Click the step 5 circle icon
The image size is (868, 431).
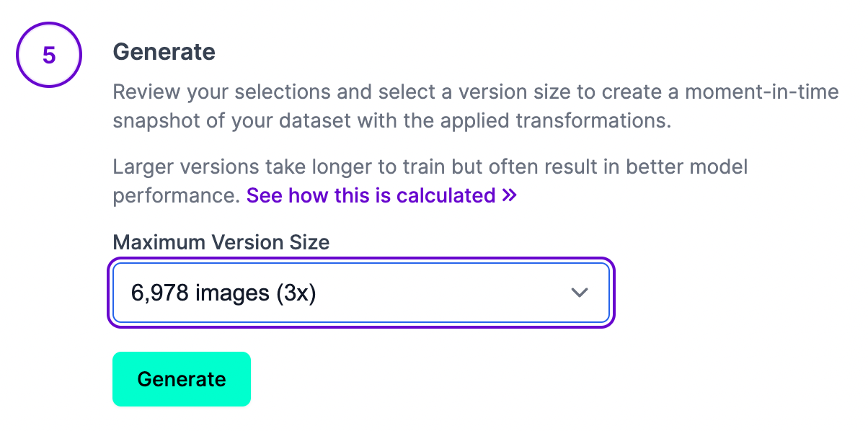49,55
